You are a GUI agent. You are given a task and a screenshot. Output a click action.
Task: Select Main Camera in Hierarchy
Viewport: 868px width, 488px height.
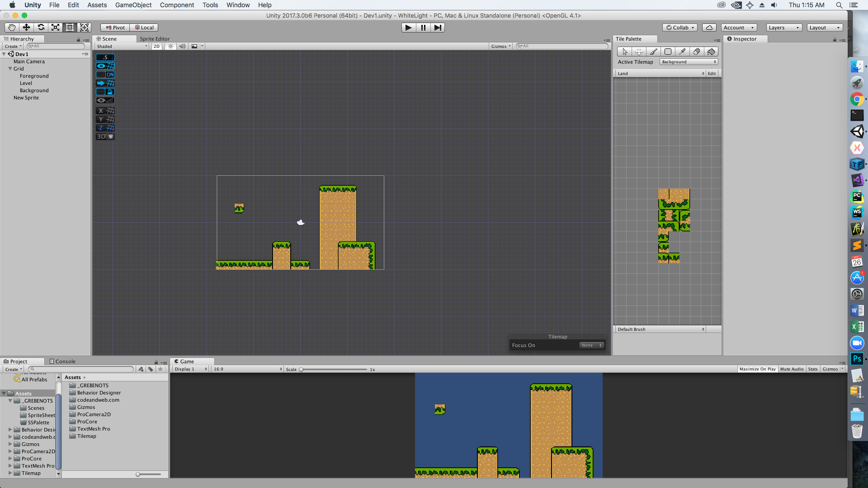coord(29,61)
